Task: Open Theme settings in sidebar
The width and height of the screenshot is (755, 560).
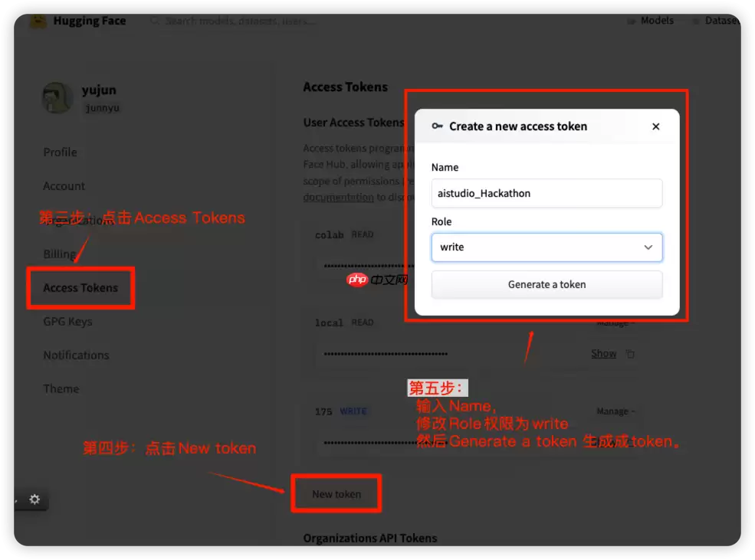Action: [x=61, y=389]
